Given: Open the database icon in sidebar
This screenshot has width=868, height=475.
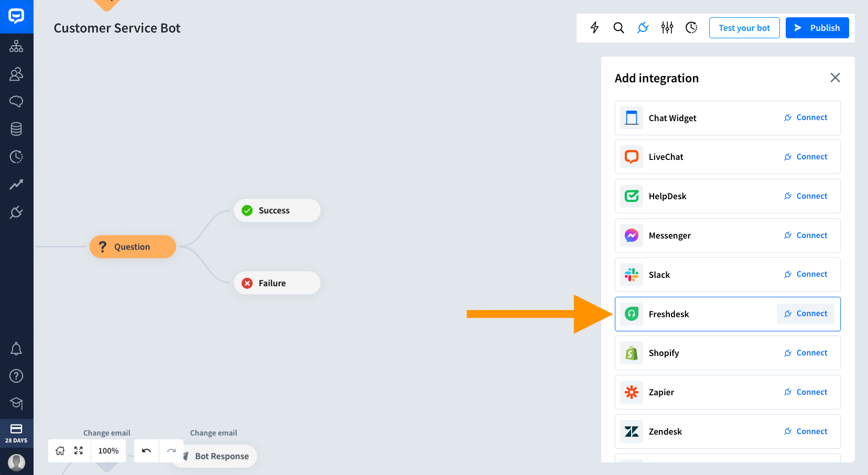Looking at the screenshot, I should point(16,129).
